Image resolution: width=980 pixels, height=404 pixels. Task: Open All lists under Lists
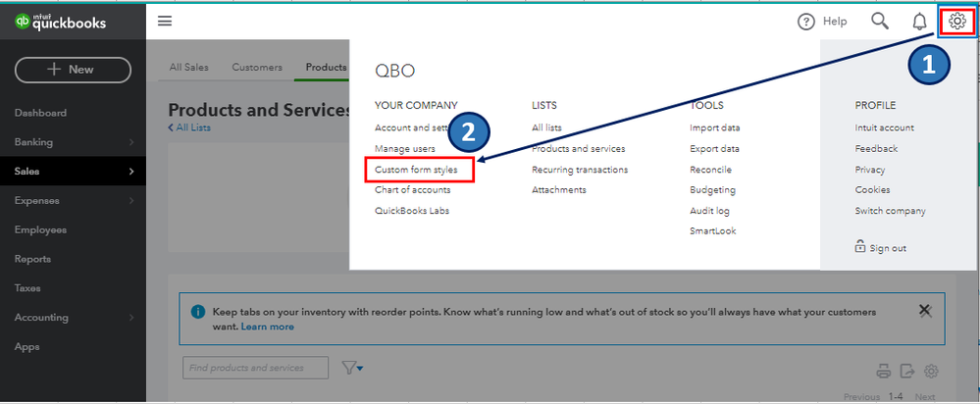546,127
